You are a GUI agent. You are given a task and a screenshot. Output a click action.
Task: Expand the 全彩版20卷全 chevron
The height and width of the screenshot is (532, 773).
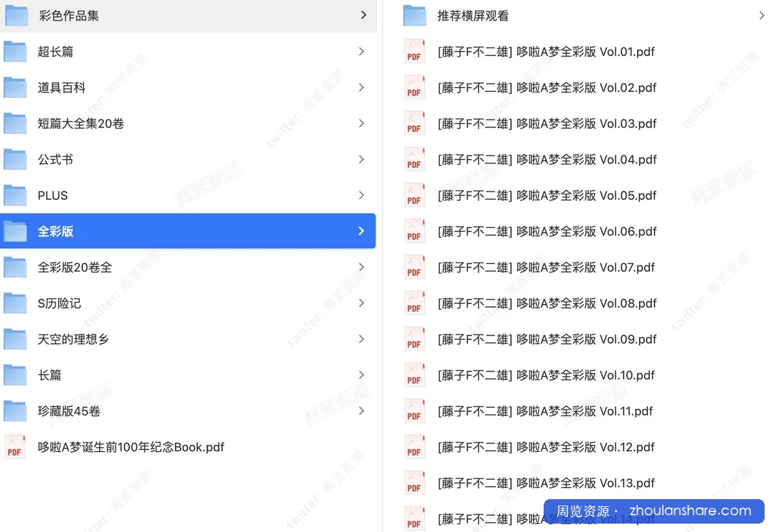point(361,267)
